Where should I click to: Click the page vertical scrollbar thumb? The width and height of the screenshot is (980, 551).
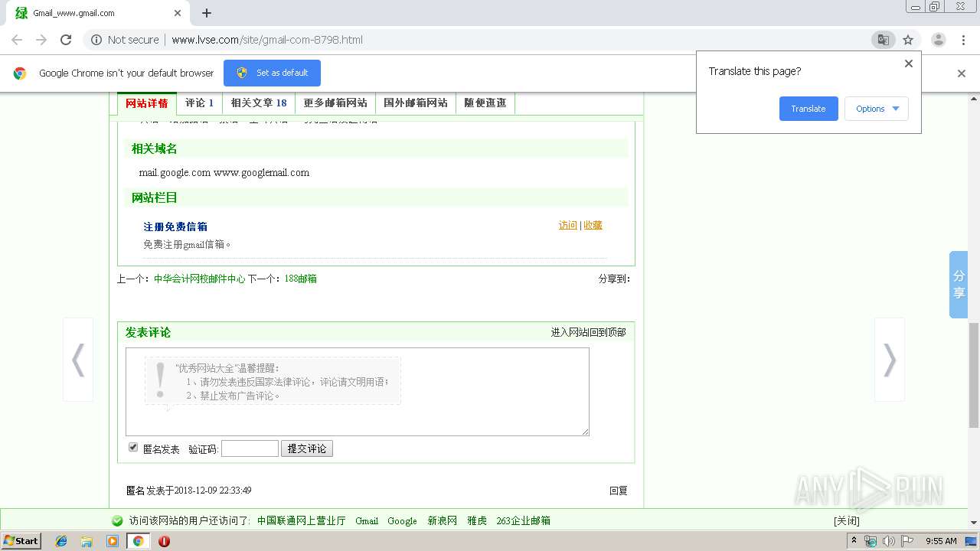(974, 375)
